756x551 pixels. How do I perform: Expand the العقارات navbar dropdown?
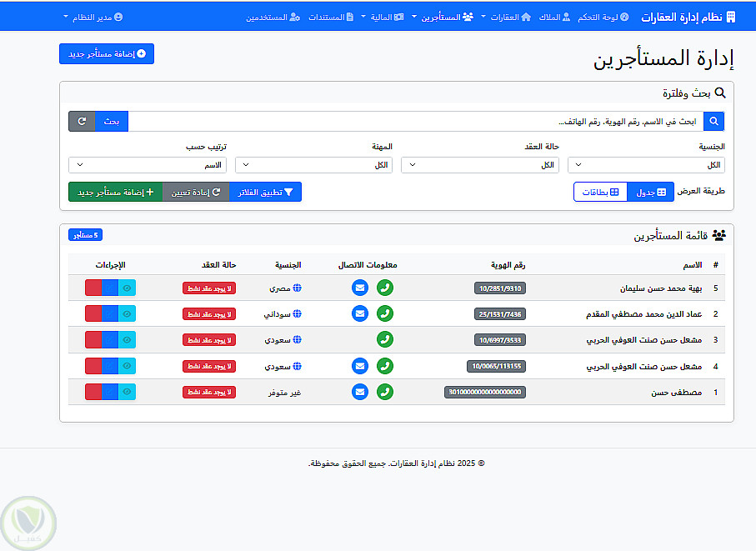pyautogui.click(x=508, y=18)
